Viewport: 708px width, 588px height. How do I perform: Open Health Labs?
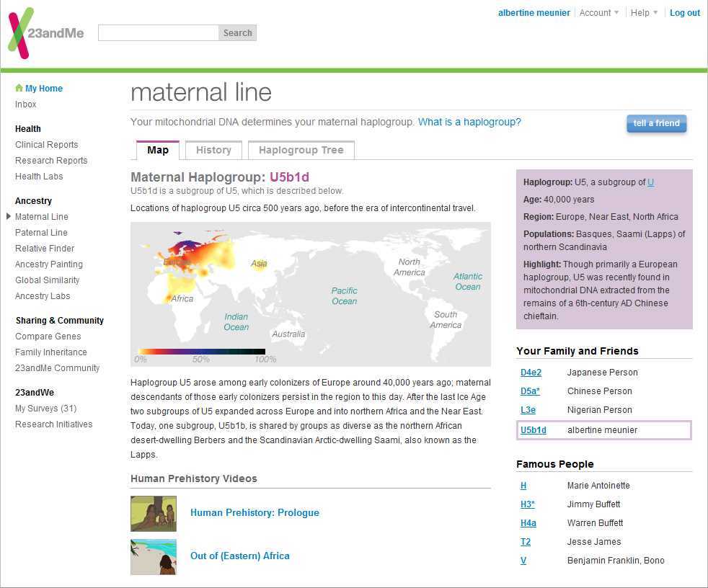click(39, 176)
